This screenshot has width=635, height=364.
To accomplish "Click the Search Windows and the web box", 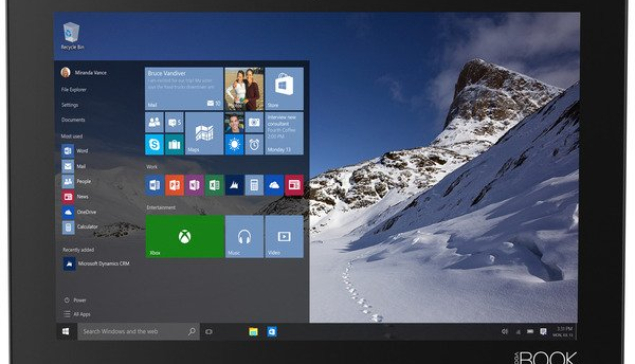I will pyautogui.click(x=139, y=332).
